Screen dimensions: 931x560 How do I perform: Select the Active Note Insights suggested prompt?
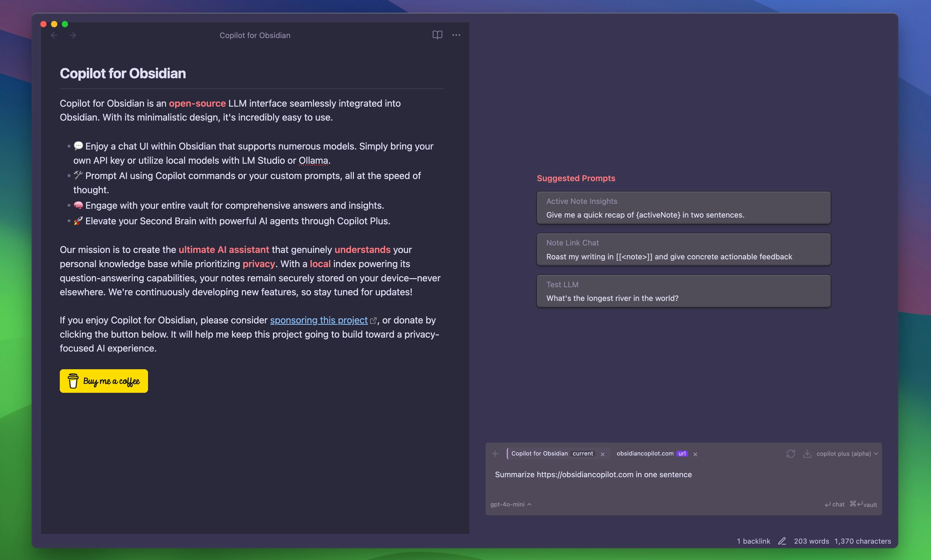pyautogui.click(x=683, y=208)
